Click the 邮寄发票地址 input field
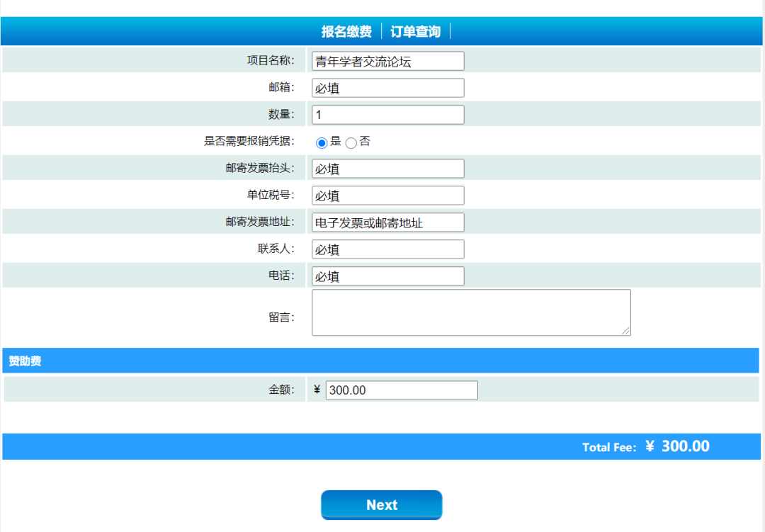 [387, 222]
